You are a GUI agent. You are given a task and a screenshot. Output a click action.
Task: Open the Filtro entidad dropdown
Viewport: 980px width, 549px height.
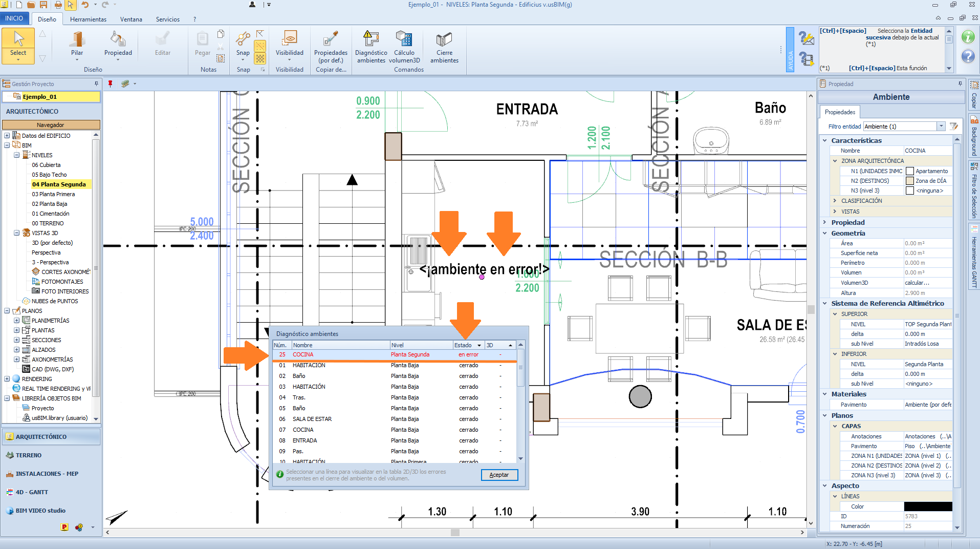tap(941, 126)
